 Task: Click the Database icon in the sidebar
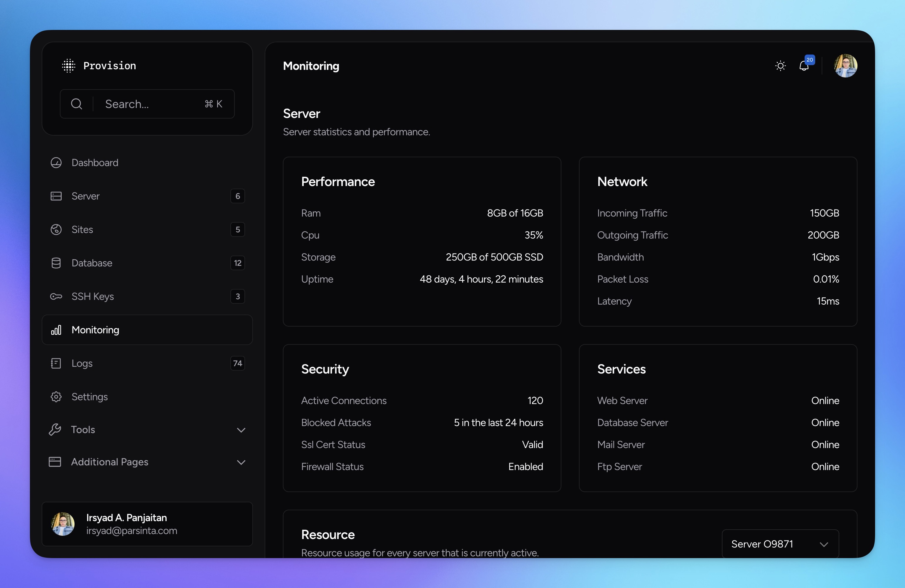(56, 263)
